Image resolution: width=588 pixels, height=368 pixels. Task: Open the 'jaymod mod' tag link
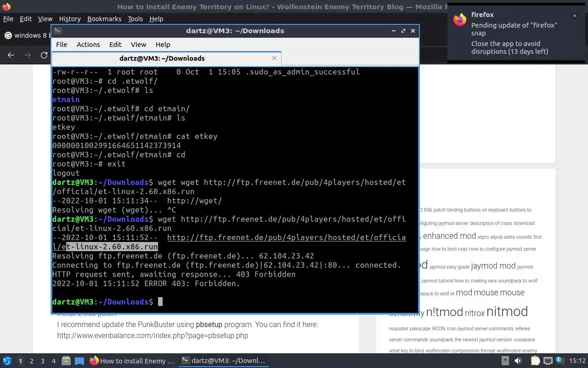tap(493, 266)
